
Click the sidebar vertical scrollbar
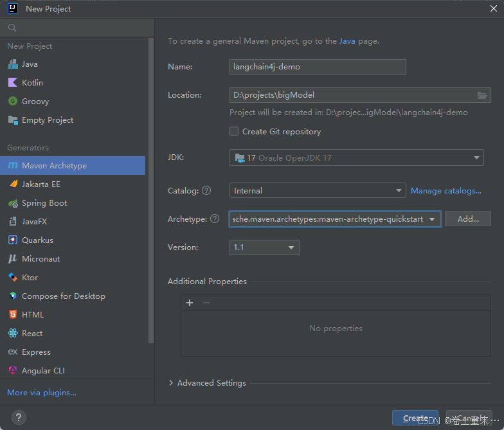click(151, 190)
